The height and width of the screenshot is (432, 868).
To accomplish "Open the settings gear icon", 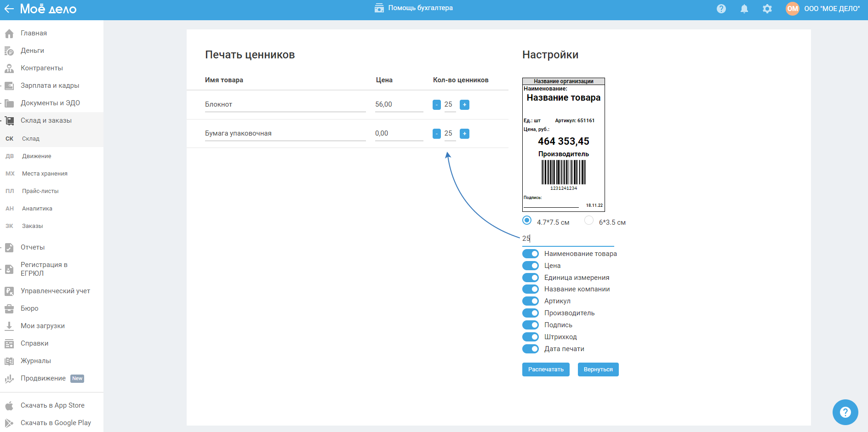I will click(767, 9).
